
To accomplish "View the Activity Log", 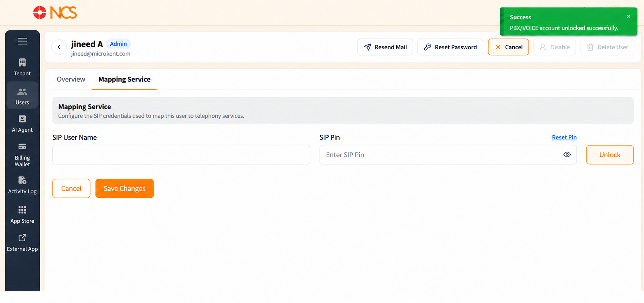I will pos(22,185).
